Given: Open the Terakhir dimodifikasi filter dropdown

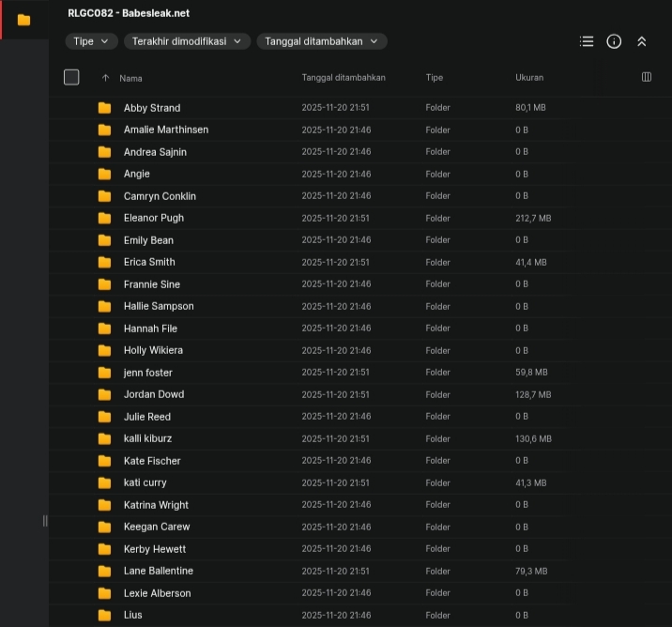Looking at the screenshot, I should point(187,41).
